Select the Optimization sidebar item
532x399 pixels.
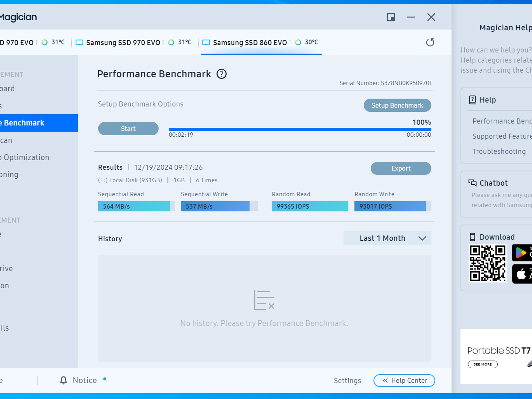25,157
